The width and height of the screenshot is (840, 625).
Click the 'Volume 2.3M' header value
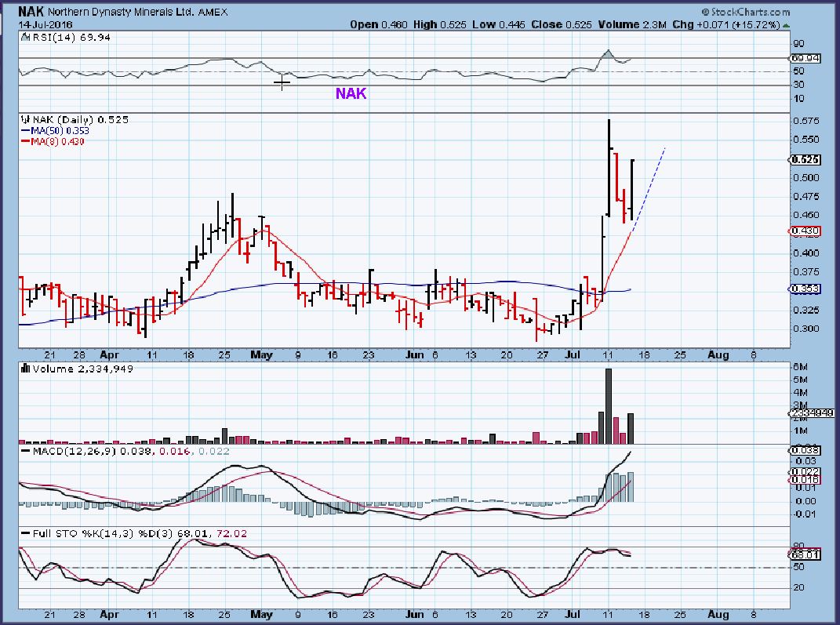[x=632, y=24]
